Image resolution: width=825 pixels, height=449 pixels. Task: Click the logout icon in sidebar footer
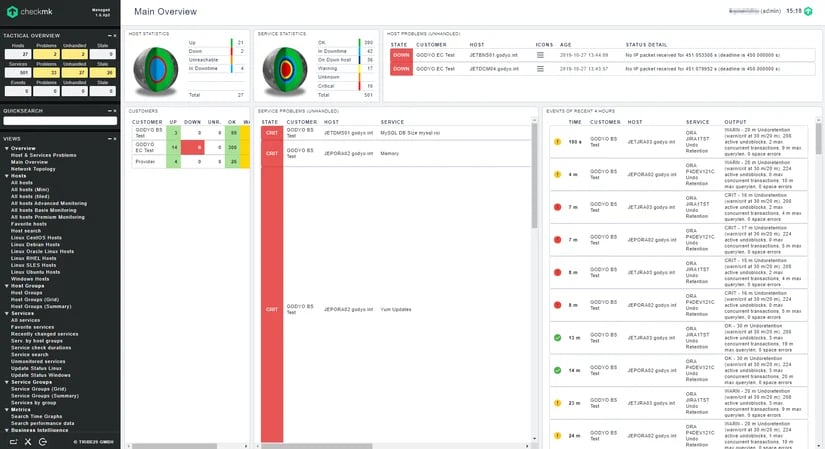click(x=43, y=442)
